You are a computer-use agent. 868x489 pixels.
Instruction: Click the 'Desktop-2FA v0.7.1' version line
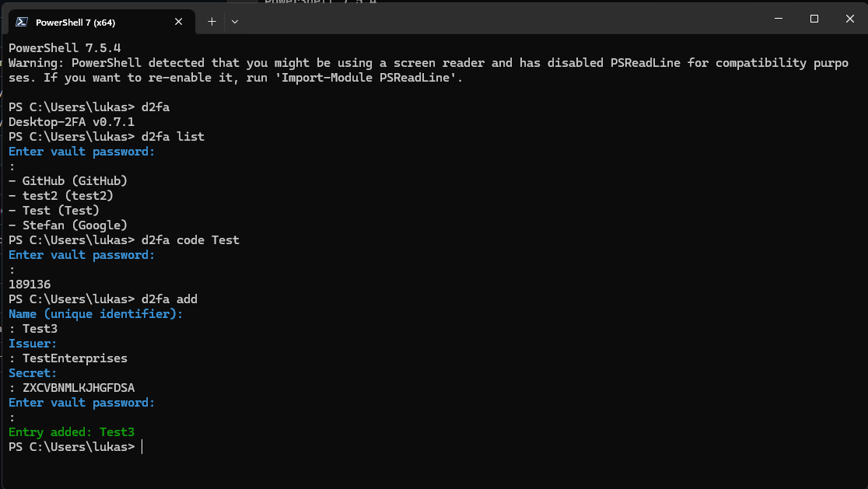71,121
